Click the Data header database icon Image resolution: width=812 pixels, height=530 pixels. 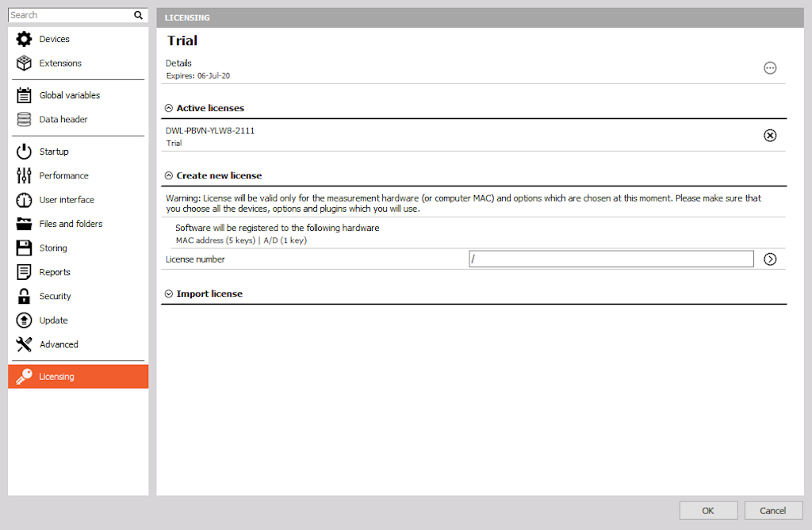[x=24, y=119]
